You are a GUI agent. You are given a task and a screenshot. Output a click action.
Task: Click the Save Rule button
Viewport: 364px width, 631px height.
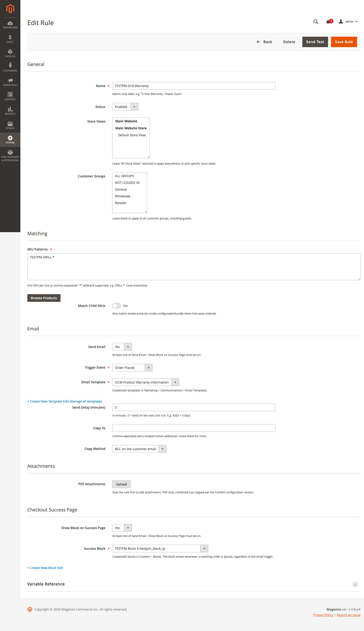pyautogui.click(x=344, y=42)
